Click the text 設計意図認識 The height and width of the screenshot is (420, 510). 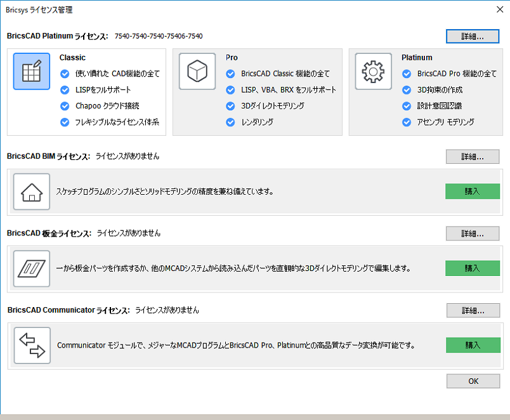pos(440,106)
